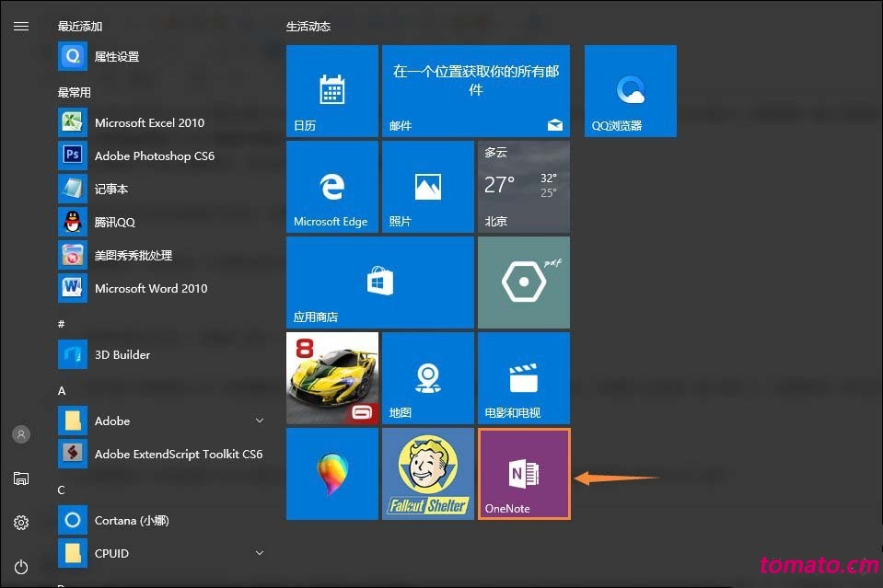Launch Microsoft Excel 2010
Viewport: 883px width, 588px height.
[160, 122]
